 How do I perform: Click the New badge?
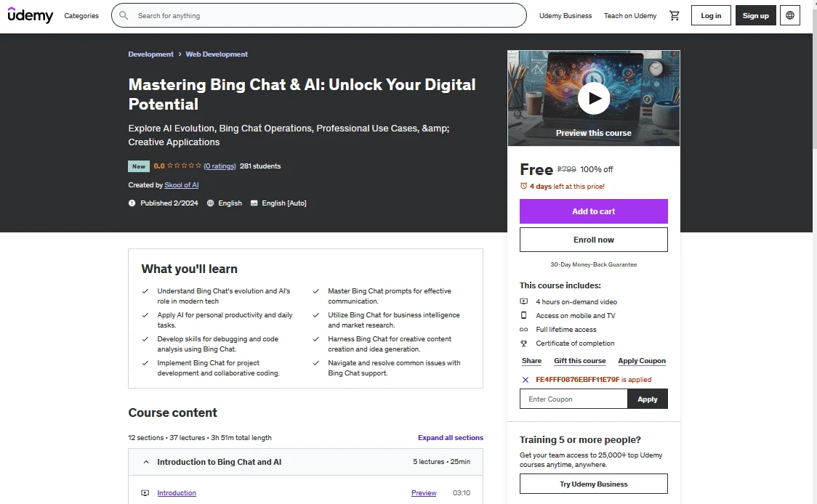click(139, 166)
